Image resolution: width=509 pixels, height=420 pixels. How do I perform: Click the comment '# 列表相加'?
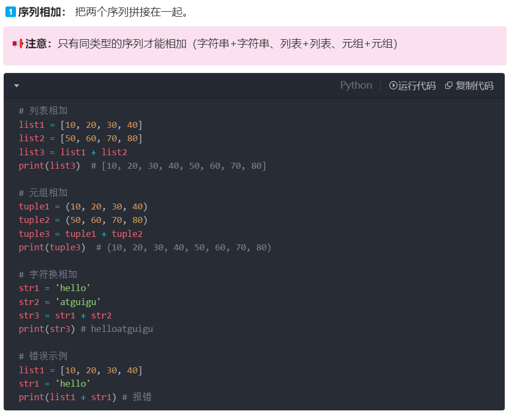pyautogui.click(x=43, y=111)
